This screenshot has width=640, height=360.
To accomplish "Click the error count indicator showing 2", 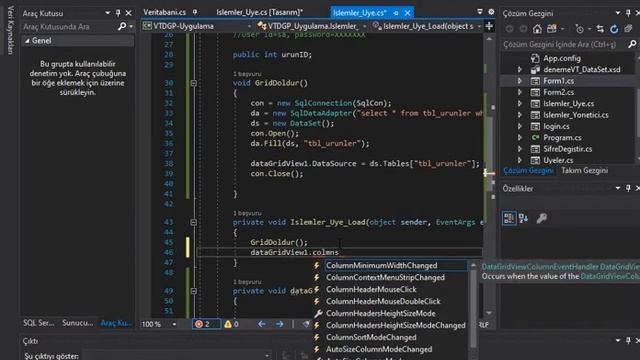I will point(206,324).
